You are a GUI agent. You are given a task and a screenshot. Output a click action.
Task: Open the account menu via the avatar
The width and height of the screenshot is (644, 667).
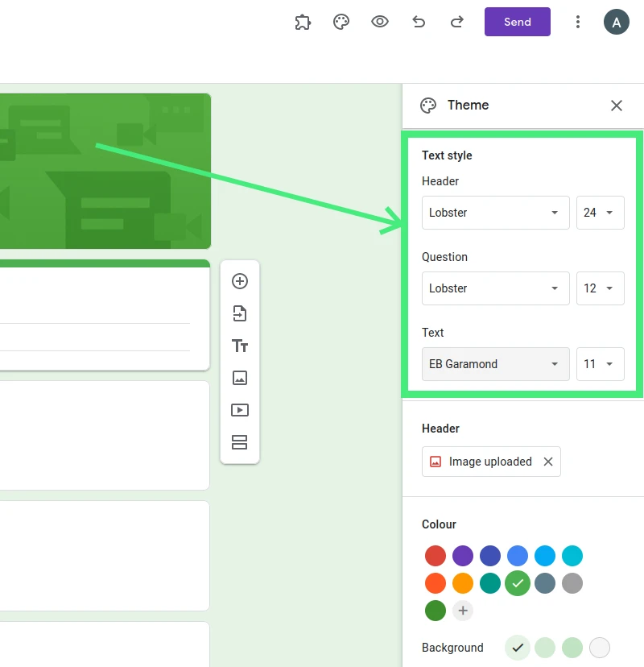pyautogui.click(x=616, y=22)
